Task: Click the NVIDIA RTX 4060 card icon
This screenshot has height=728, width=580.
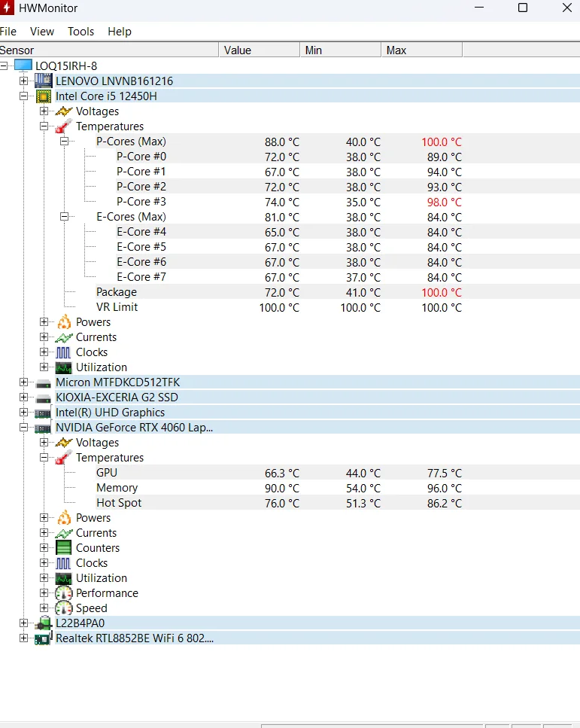Action: [x=43, y=428]
